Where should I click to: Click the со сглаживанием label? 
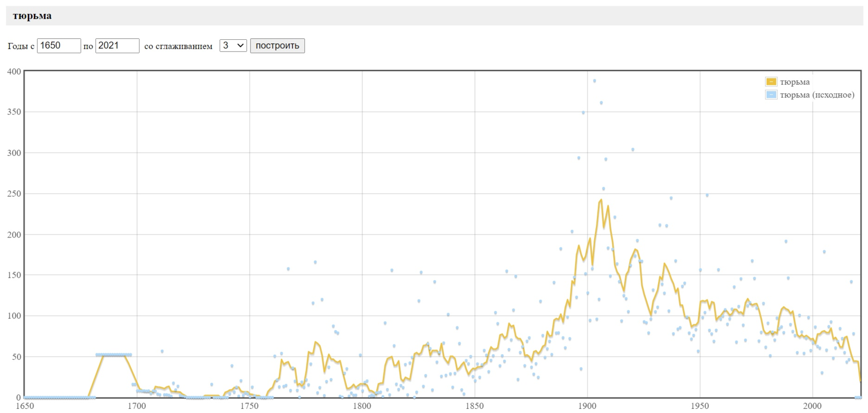click(x=178, y=46)
